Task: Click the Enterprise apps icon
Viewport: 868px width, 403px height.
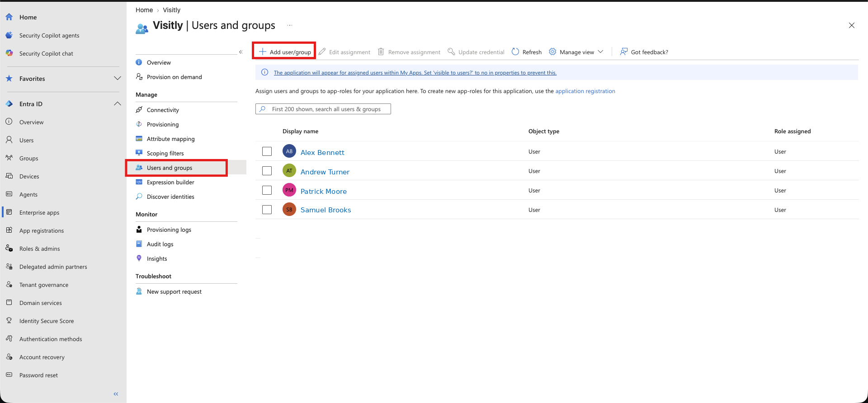Action: tap(9, 212)
